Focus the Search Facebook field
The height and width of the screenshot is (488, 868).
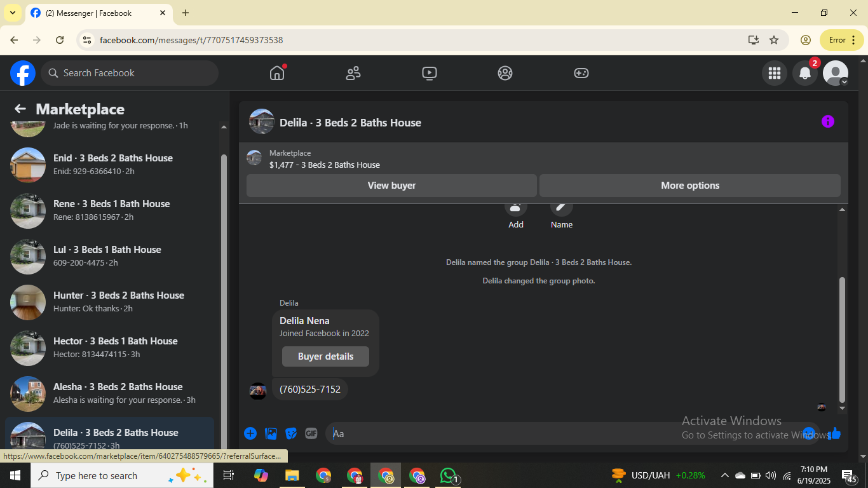[x=130, y=73]
